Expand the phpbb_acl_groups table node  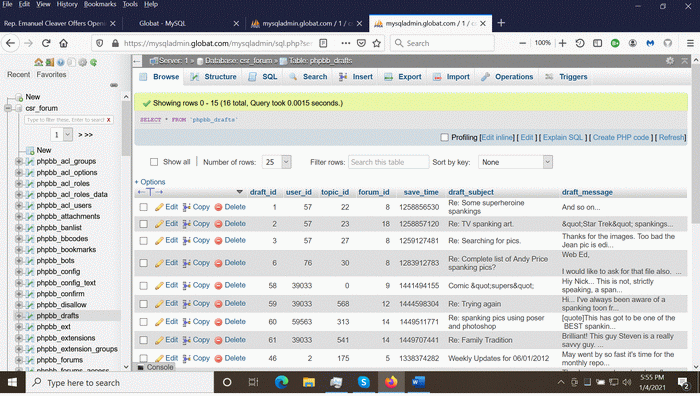(x=19, y=161)
